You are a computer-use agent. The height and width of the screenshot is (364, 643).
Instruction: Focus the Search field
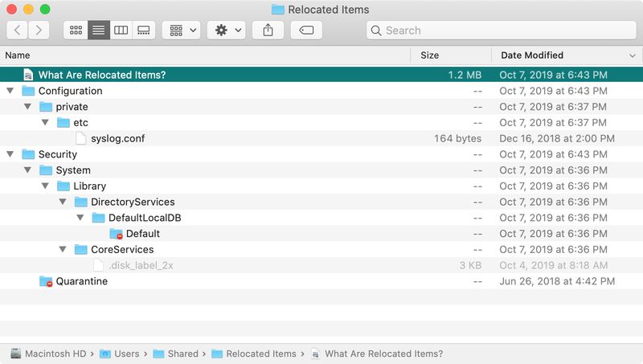click(501, 31)
